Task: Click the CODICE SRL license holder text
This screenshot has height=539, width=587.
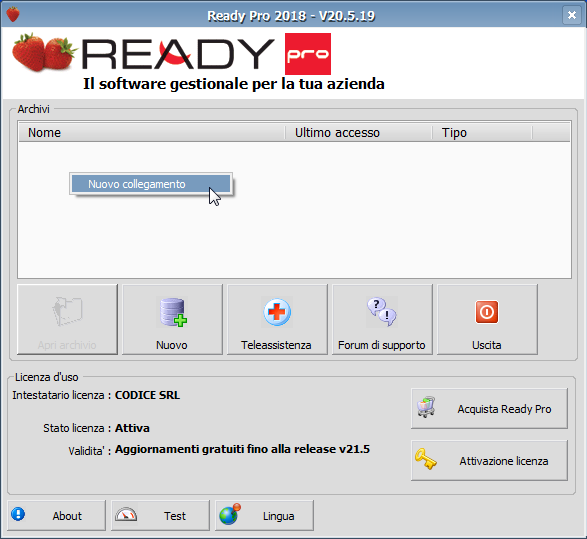Action: [147, 395]
